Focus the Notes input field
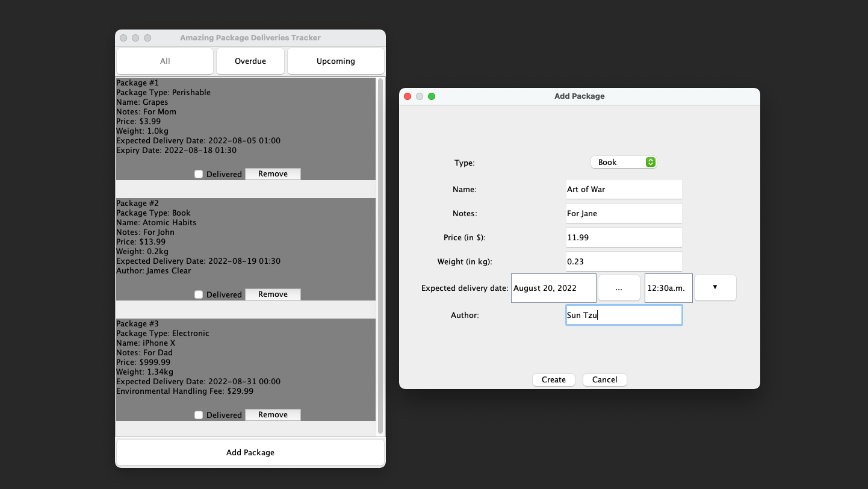The image size is (868, 489). pyautogui.click(x=624, y=213)
